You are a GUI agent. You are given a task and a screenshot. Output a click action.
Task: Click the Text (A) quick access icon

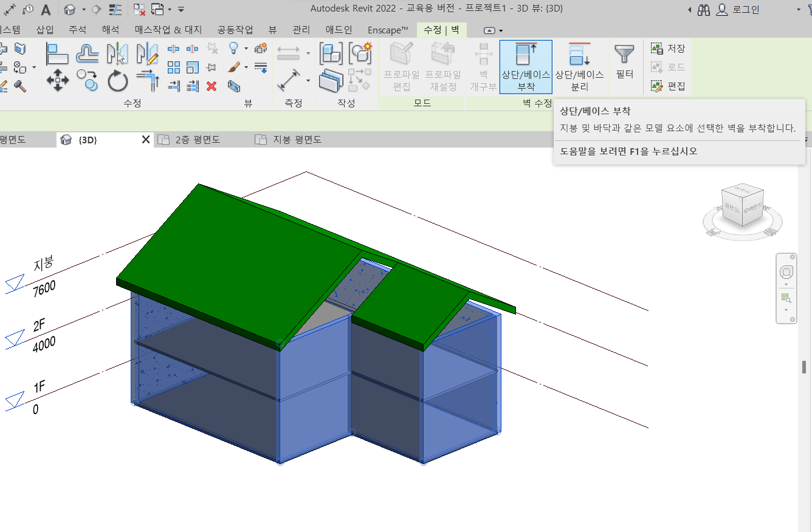tap(46, 10)
